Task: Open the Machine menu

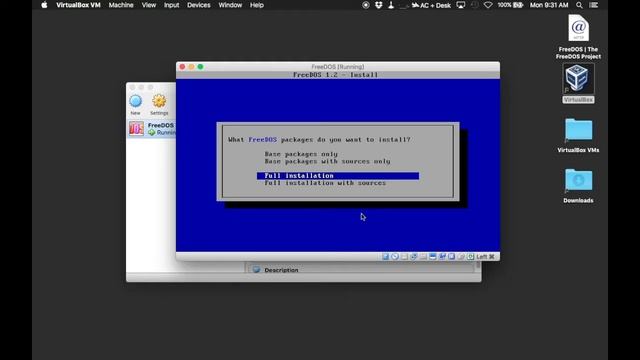Action: coord(121,5)
